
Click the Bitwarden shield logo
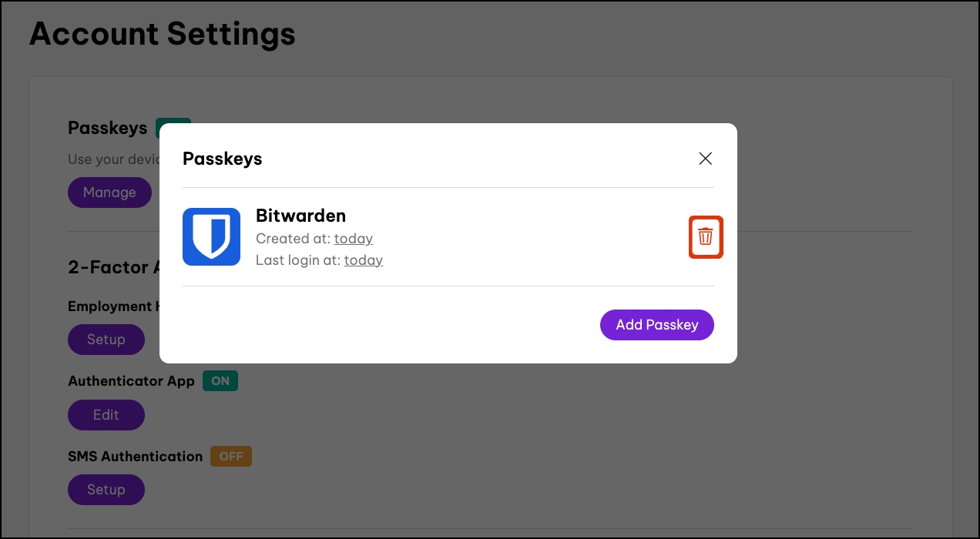point(211,237)
